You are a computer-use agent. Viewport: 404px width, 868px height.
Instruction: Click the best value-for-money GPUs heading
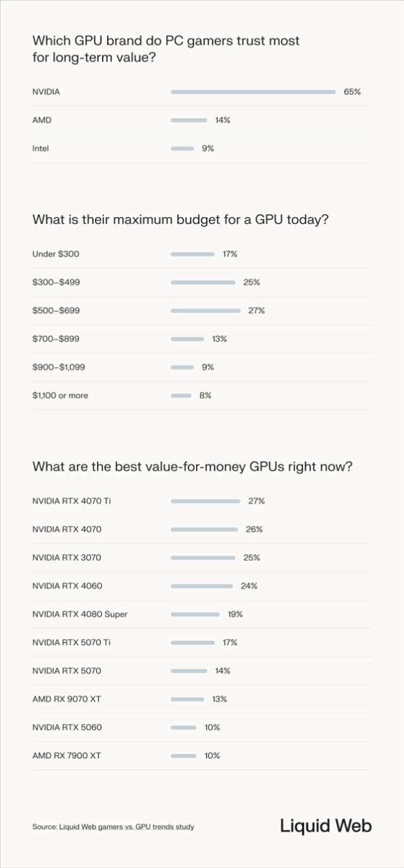193,467
